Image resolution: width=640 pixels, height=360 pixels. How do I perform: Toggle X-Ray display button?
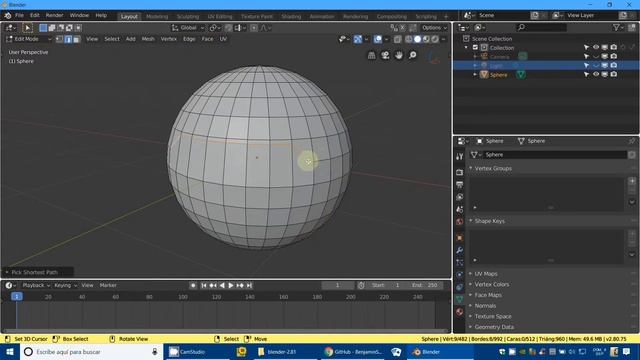click(398, 39)
